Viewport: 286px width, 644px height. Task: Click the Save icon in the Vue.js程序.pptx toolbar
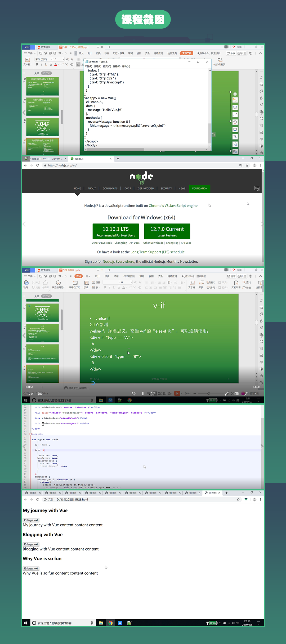[x=41, y=53]
